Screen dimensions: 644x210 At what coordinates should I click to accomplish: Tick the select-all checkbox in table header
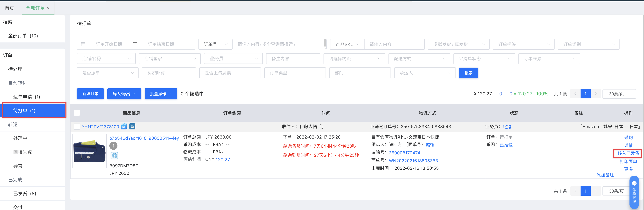pos(77,113)
